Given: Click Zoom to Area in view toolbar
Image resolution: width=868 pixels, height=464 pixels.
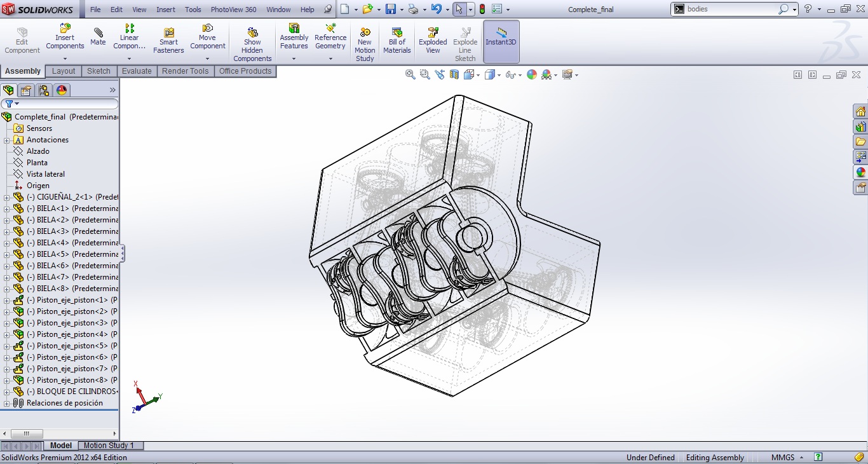Looking at the screenshot, I should 425,74.
